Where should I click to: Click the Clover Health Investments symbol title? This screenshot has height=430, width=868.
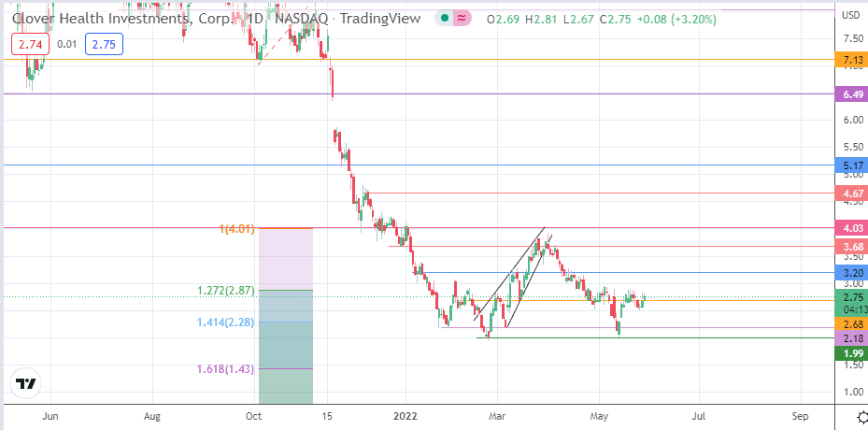(124, 19)
